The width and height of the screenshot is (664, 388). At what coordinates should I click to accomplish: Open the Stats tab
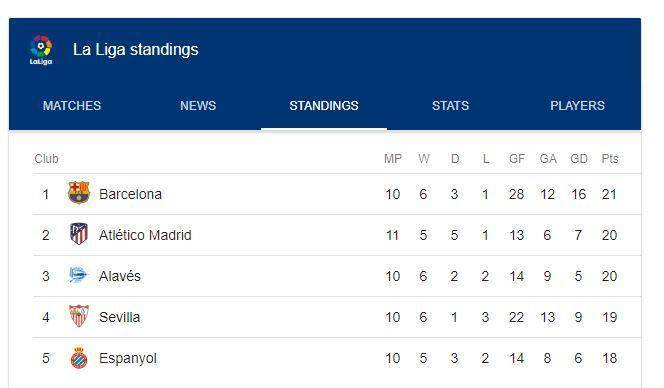tap(450, 105)
